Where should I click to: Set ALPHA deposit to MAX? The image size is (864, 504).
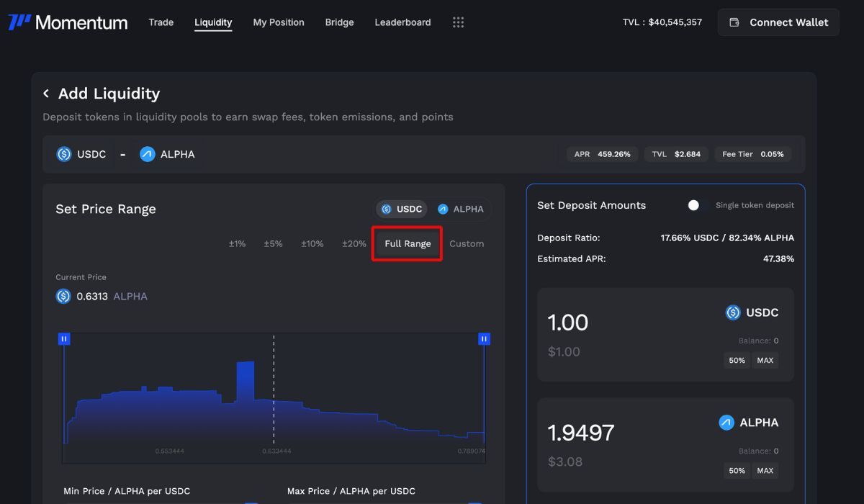tap(765, 470)
